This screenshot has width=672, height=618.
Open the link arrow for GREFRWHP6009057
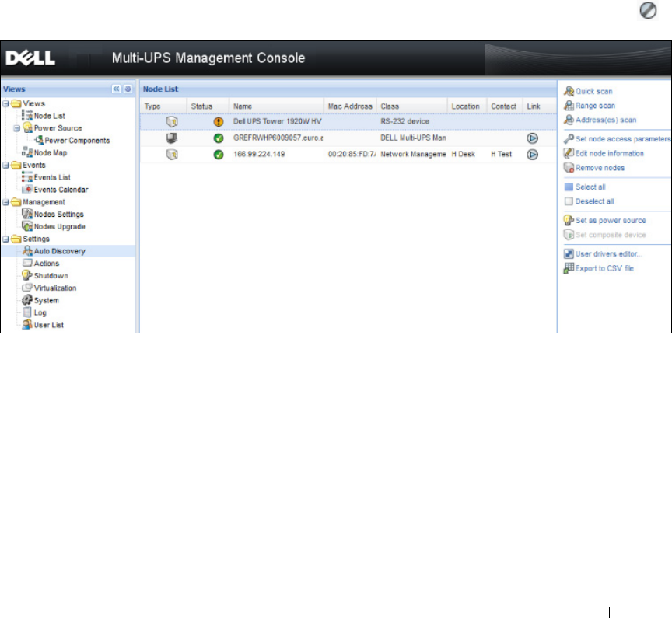532,138
